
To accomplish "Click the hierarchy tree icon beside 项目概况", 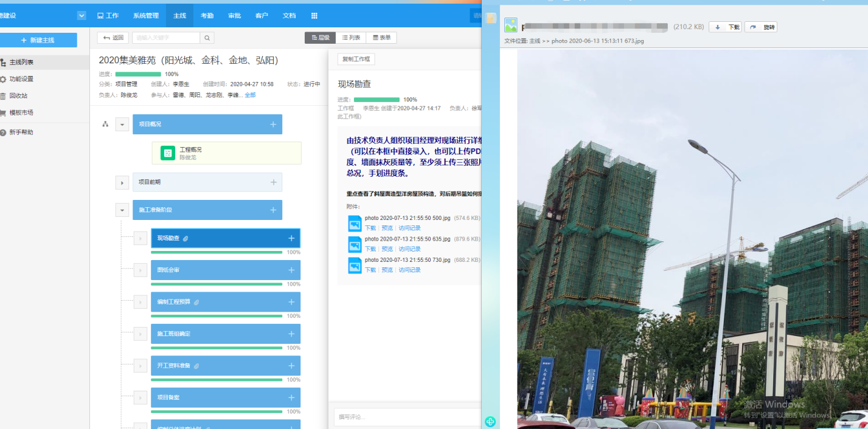I will [105, 124].
